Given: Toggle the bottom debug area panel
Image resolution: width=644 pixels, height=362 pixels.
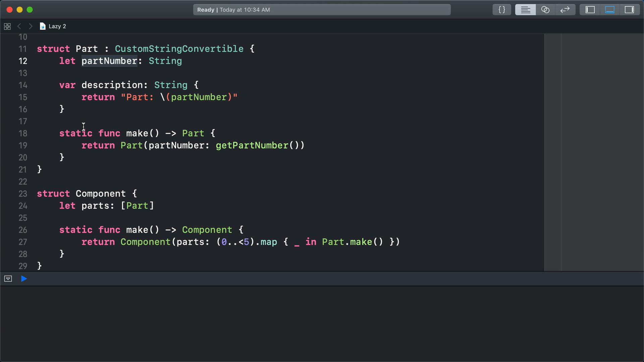Looking at the screenshot, I should 610,10.
